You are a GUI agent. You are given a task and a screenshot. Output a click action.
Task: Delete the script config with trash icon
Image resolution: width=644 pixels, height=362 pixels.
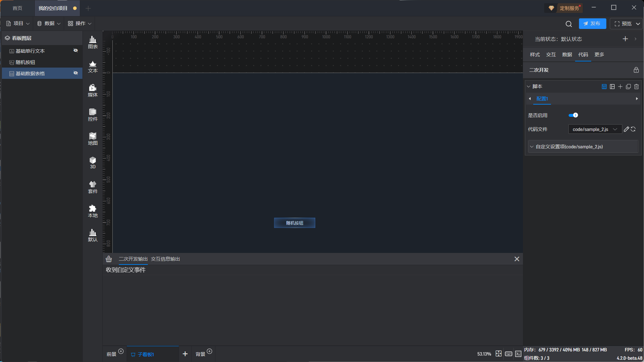[636, 87]
